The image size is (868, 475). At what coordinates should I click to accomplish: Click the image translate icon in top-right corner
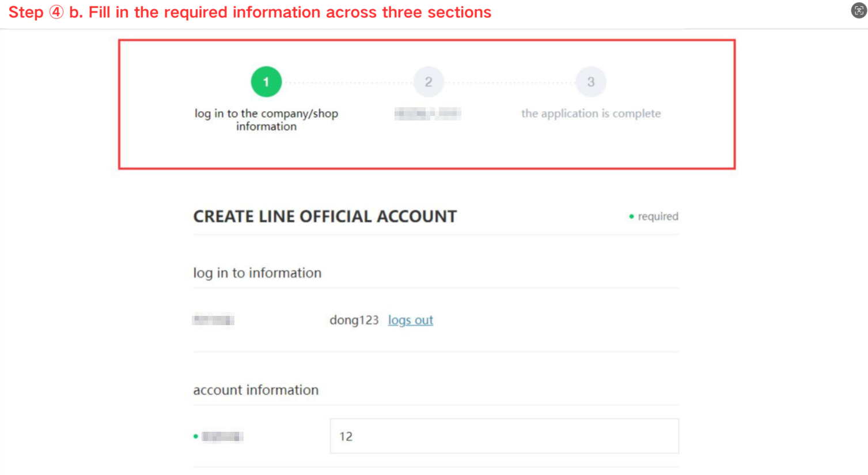(859, 10)
